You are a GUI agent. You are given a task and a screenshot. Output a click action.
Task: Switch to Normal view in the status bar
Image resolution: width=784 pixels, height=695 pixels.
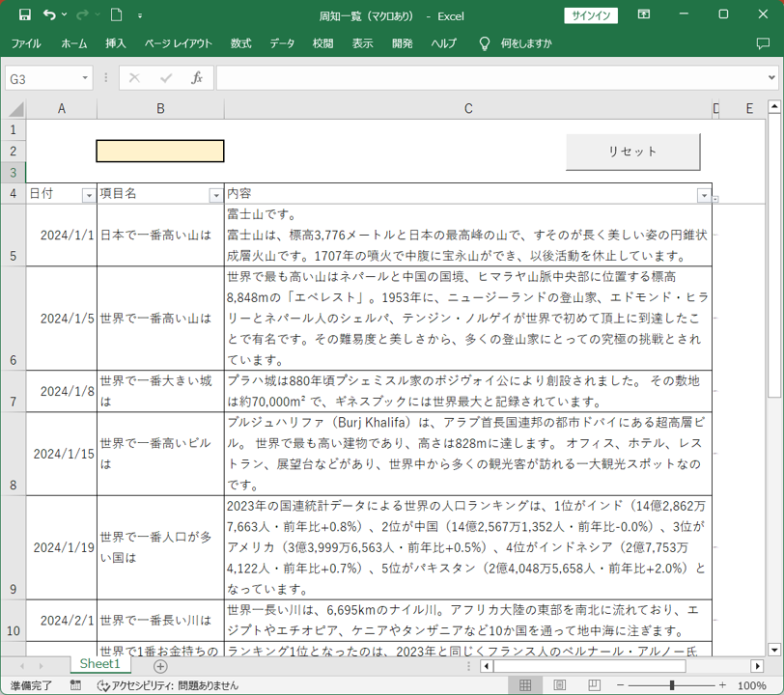pyautogui.click(x=525, y=685)
